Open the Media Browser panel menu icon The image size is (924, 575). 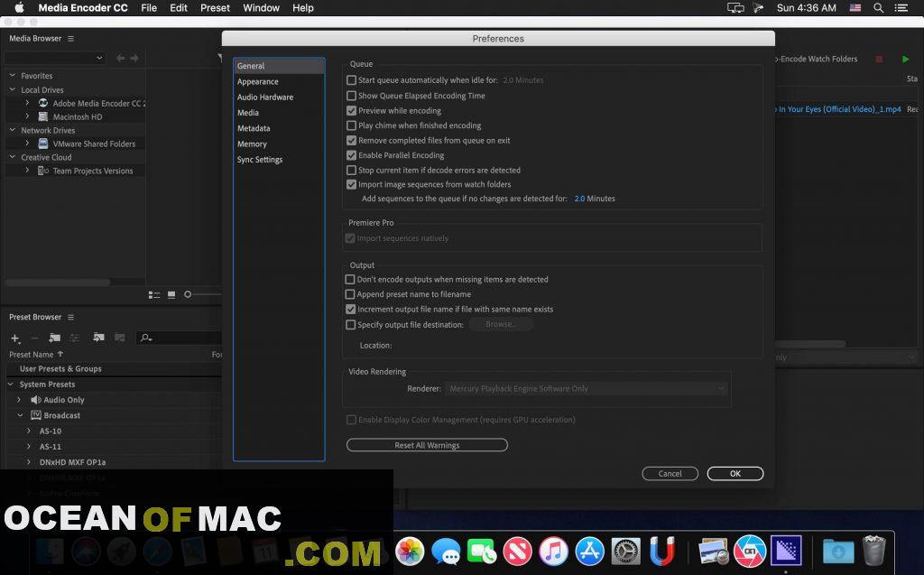[x=70, y=39]
